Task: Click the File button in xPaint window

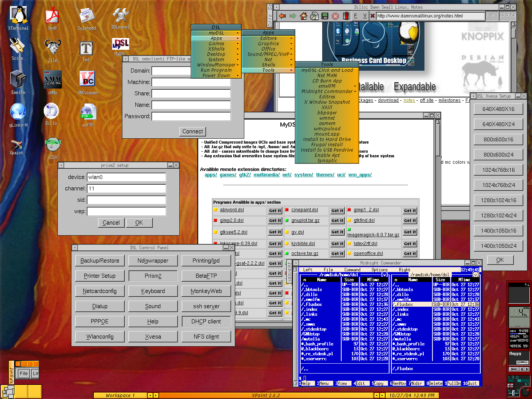Action: click(x=24, y=374)
